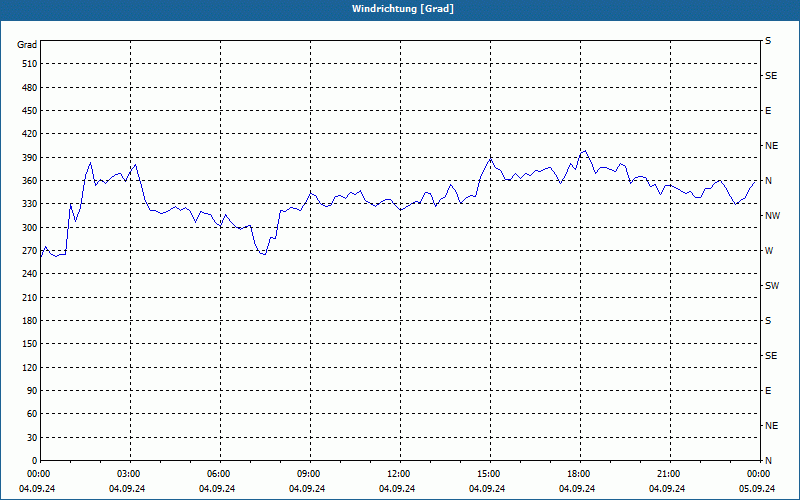
Task: Select the 90 axis value
Action: 32,391
